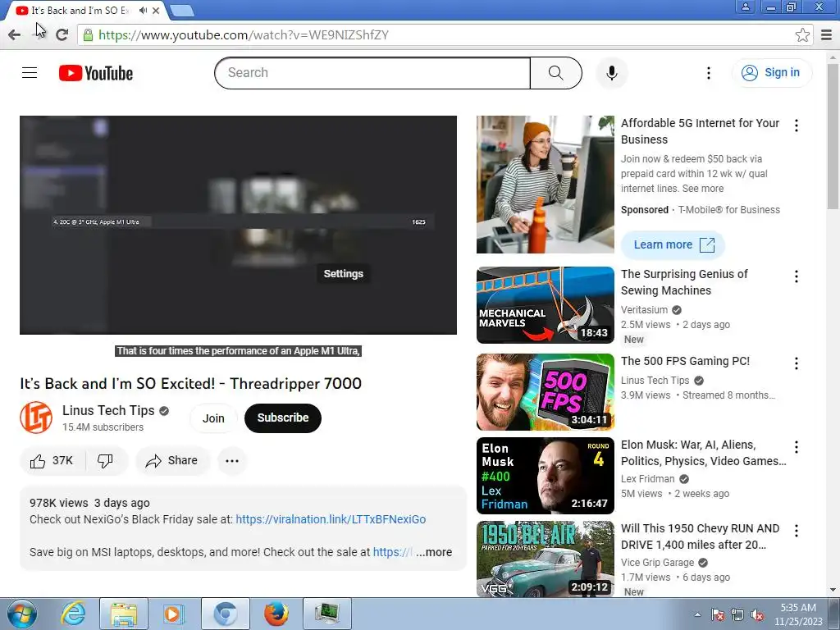Open the green monitor app in the taskbar
This screenshot has width=840, height=630.
[x=327, y=614]
